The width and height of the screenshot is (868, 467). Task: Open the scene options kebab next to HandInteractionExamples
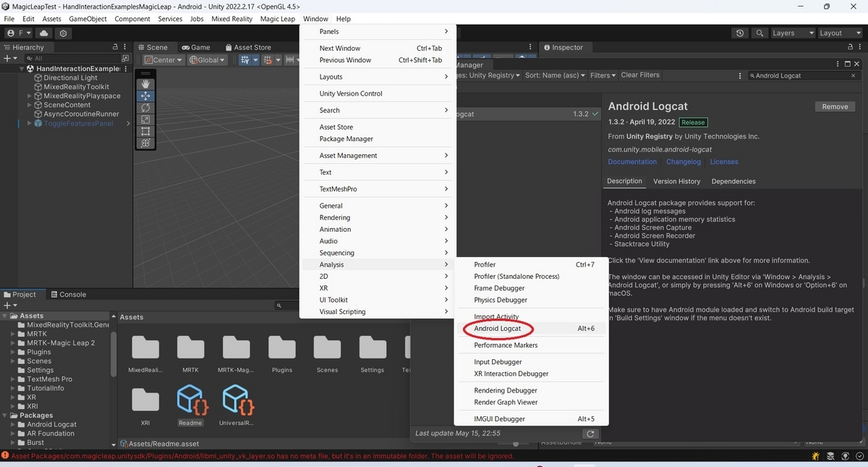tap(127, 69)
